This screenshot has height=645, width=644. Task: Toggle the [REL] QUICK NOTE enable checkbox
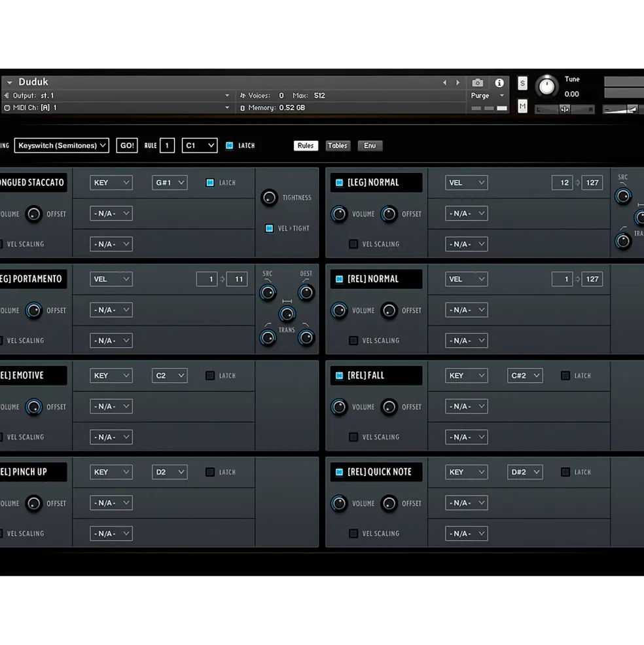(339, 472)
